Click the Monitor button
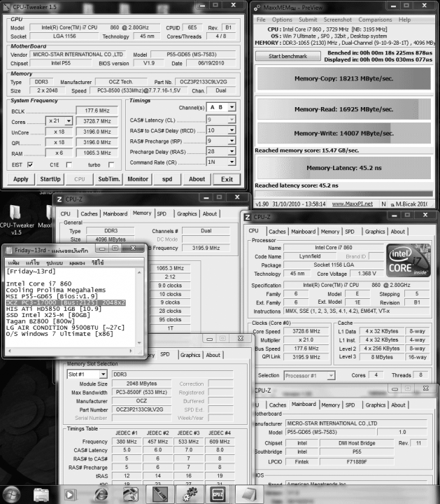The height and width of the screenshot is (504, 440). click(x=138, y=179)
